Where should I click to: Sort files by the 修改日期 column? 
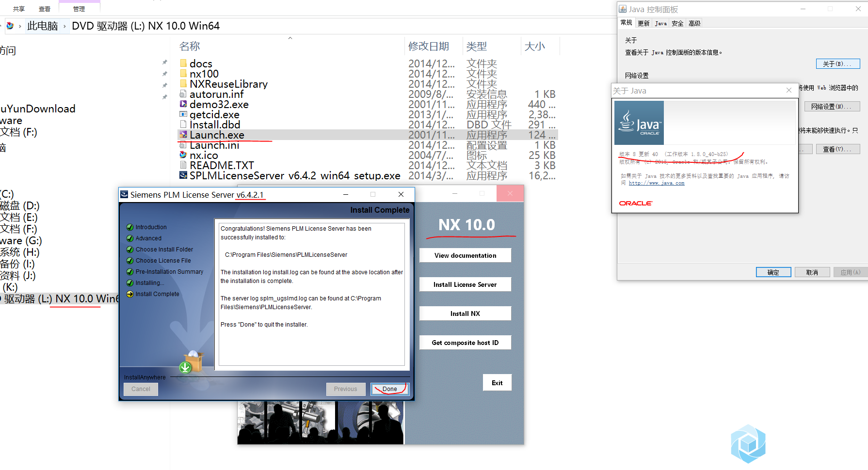[429, 46]
